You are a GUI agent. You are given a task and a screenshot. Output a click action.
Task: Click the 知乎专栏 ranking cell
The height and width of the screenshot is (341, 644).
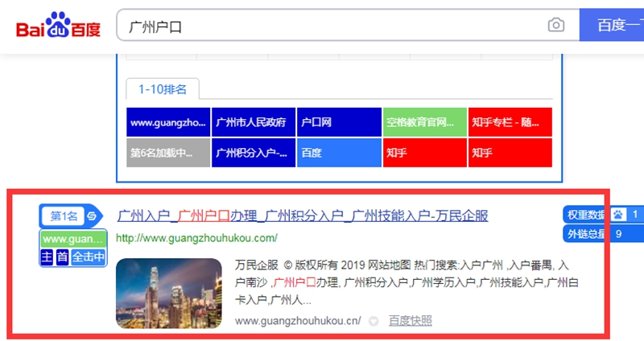click(x=510, y=122)
